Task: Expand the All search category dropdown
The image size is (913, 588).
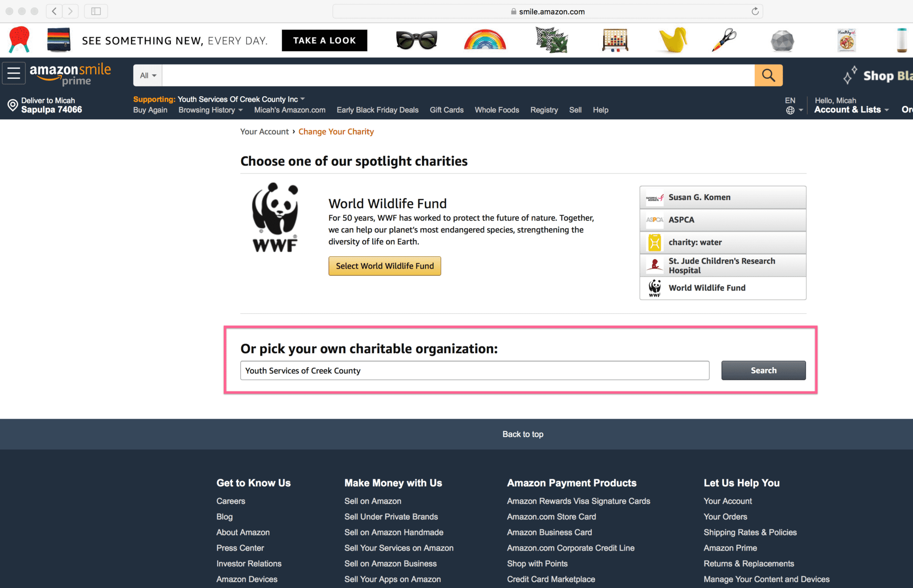Action: pyautogui.click(x=148, y=74)
